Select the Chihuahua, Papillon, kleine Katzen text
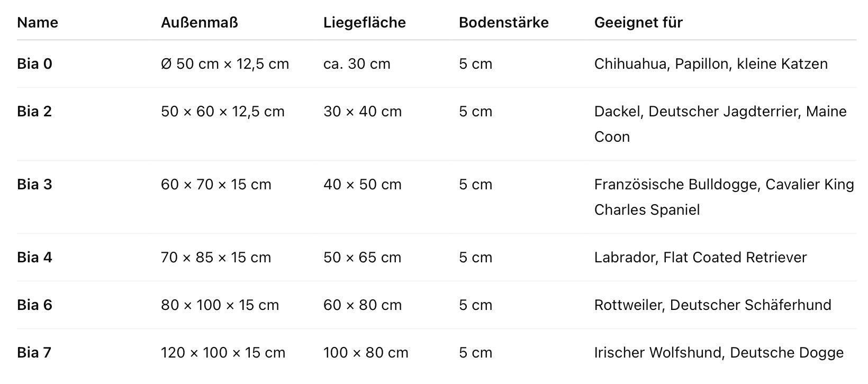Screen dimensions: 868x384 (711, 64)
